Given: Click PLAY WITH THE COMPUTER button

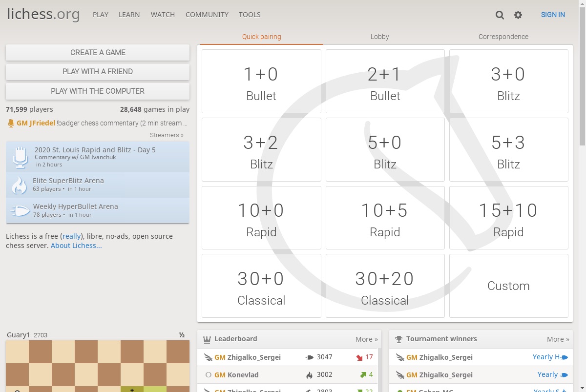Looking at the screenshot, I should [x=98, y=91].
